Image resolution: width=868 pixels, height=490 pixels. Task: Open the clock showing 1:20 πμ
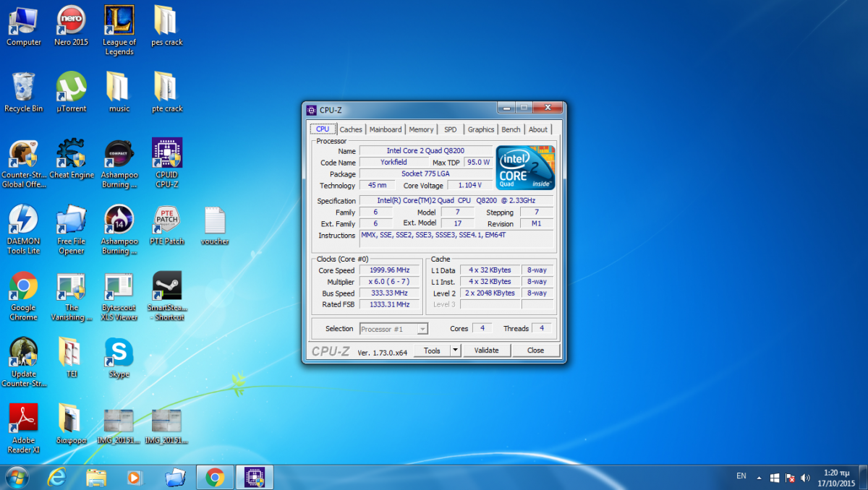coord(835,477)
